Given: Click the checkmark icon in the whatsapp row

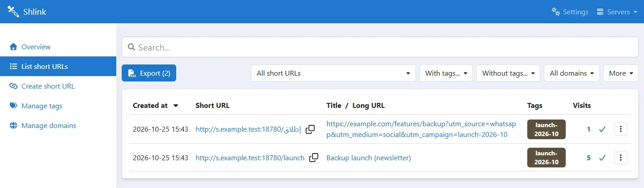Looking at the screenshot, I should (x=602, y=129).
